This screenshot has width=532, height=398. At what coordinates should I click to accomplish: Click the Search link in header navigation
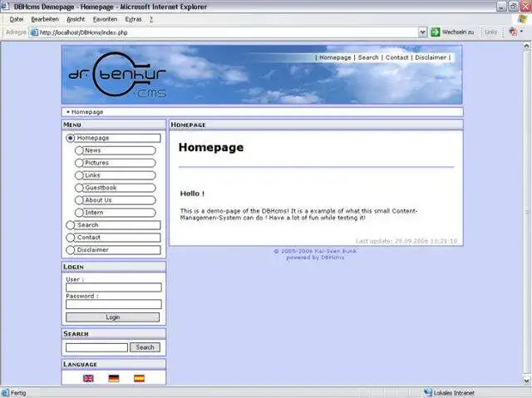[368, 57]
